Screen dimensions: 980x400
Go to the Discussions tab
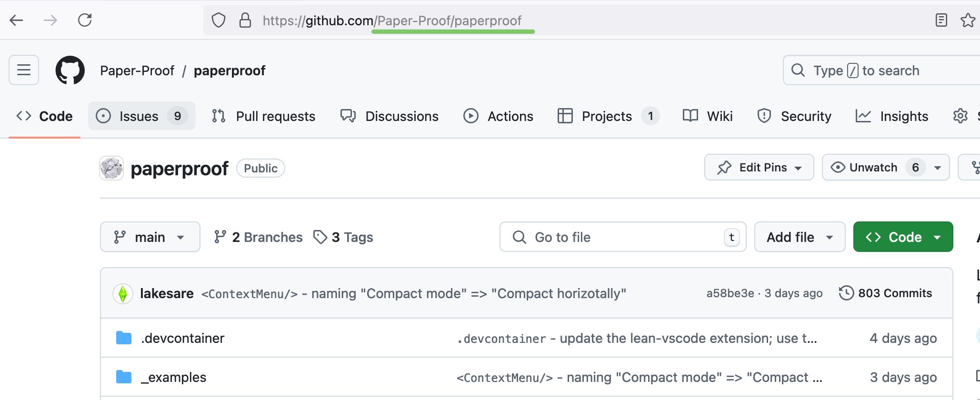coord(390,116)
